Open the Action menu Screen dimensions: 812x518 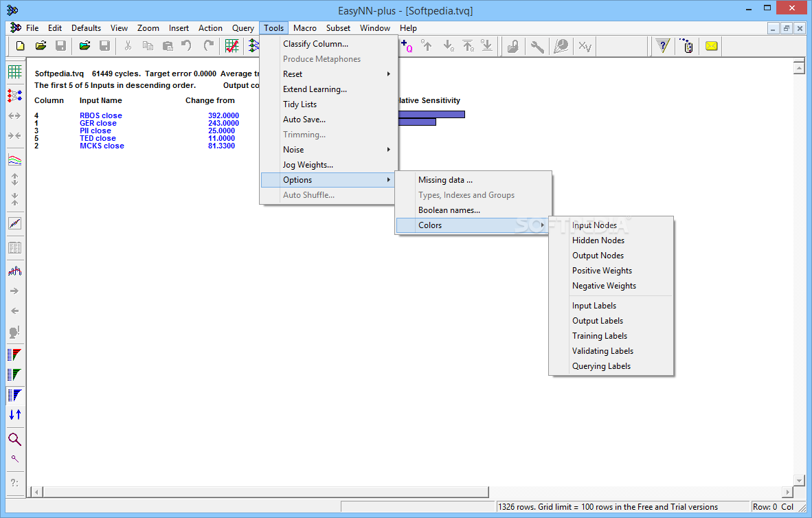210,28
